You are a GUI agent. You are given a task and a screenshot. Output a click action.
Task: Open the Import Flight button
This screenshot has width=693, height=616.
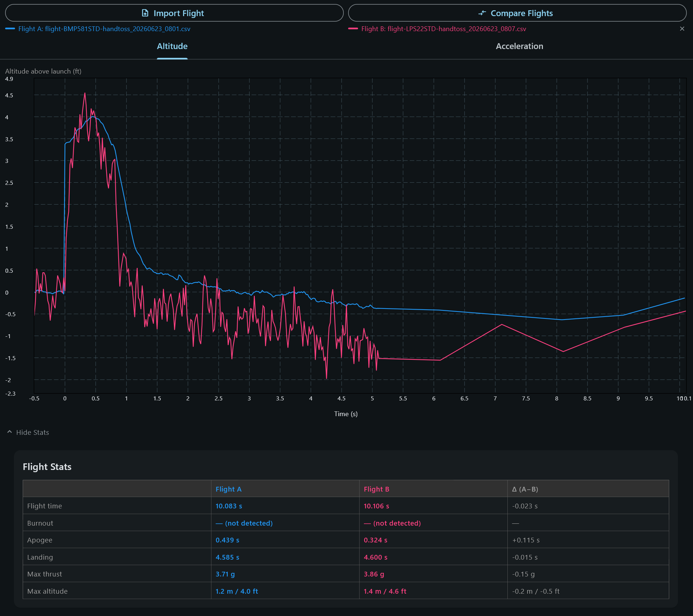coord(174,13)
